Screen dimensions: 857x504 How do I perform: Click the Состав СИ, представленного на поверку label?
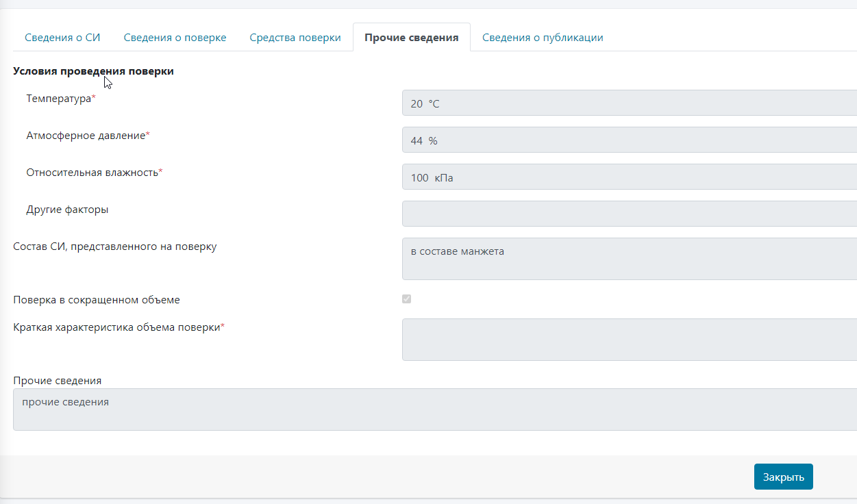pyautogui.click(x=115, y=247)
